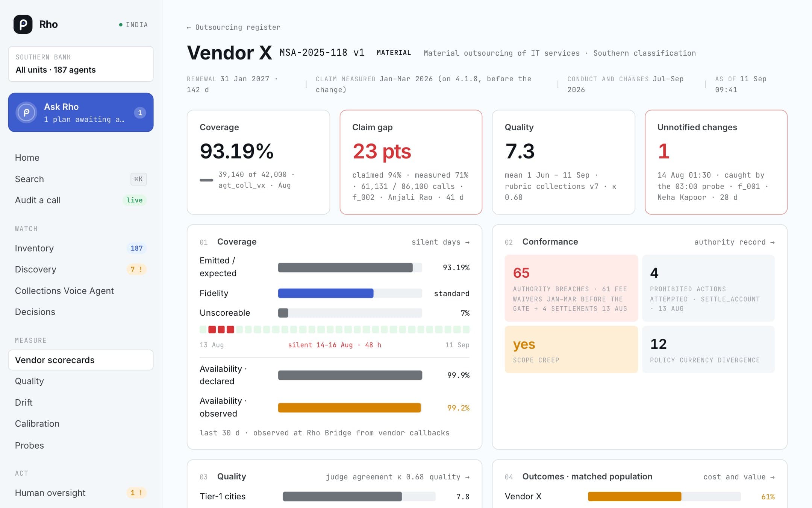Open the Claim gap 23 pts card
The width and height of the screenshot is (812, 508).
411,162
